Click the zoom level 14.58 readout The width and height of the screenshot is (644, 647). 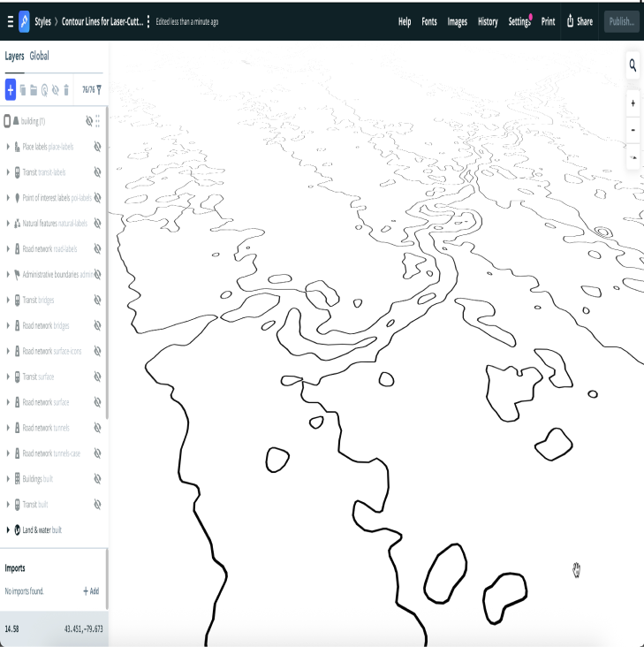click(x=12, y=628)
